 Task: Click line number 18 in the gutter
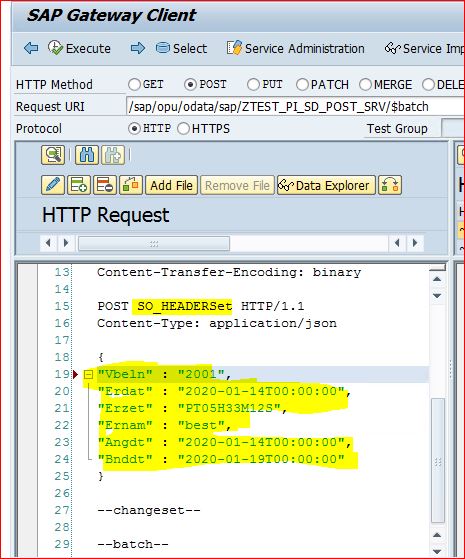[62, 357]
